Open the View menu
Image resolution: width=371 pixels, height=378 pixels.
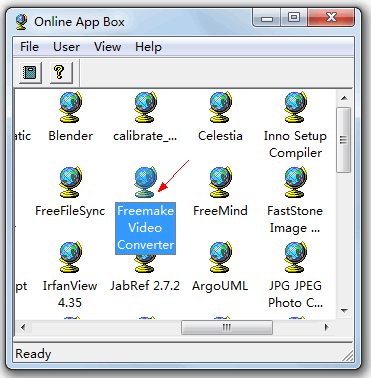coord(107,47)
